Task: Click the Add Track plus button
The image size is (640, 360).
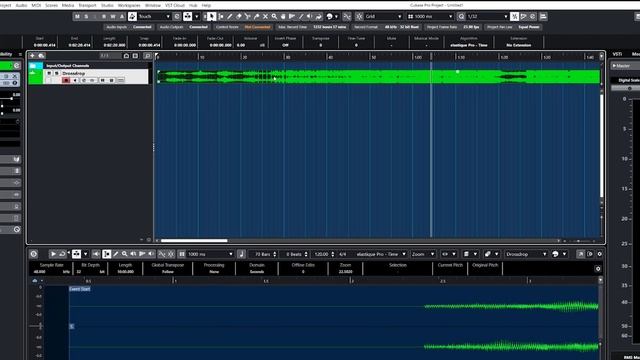Action: pos(32,56)
